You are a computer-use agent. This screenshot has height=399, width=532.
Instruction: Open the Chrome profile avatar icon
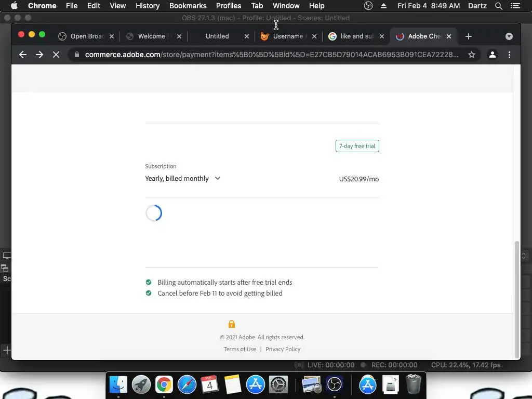tap(493, 55)
